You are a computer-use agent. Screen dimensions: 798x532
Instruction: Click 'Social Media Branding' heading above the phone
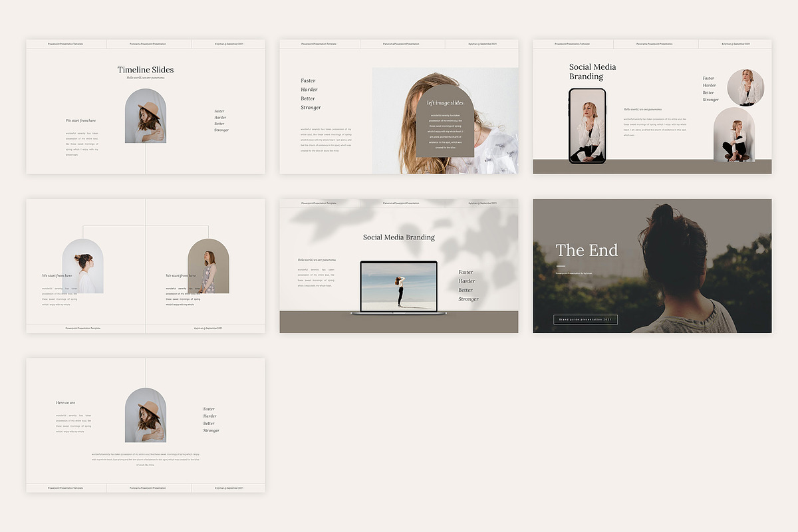(x=593, y=71)
